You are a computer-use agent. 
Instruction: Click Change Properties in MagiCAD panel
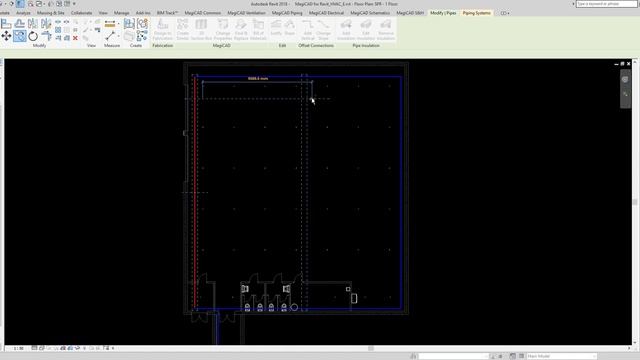(223, 29)
